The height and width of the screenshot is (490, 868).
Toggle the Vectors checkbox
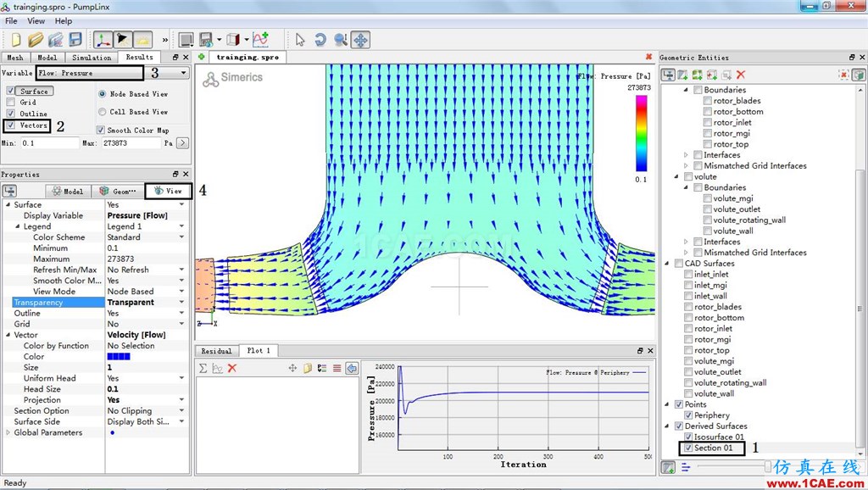[x=10, y=125]
